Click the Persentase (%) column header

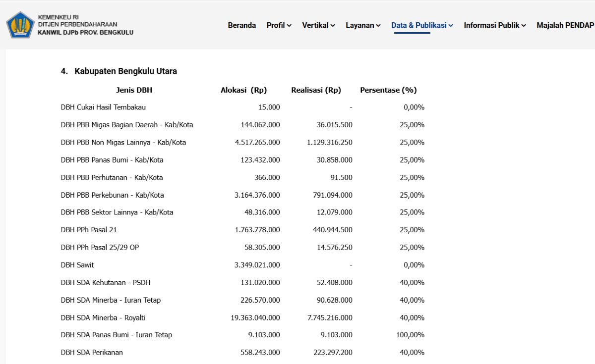click(x=388, y=90)
